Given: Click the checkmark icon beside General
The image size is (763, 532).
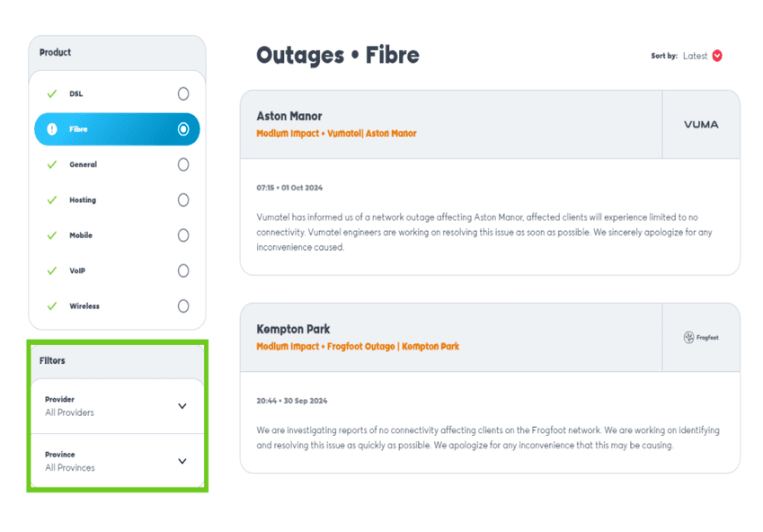Looking at the screenshot, I should tap(52, 164).
